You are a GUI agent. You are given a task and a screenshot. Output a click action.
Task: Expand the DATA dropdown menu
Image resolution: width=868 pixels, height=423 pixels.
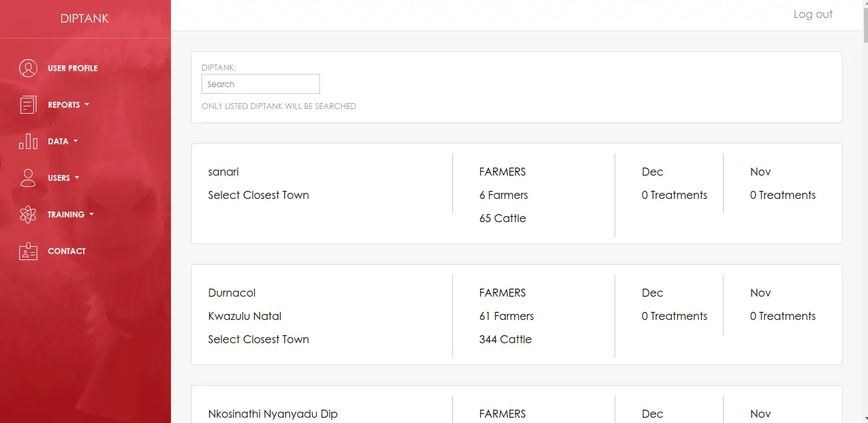click(63, 141)
